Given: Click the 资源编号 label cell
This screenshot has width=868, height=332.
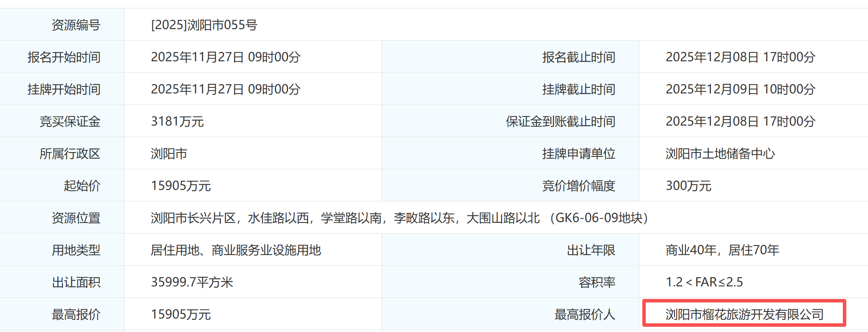Looking at the screenshot, I should tap(76, 25).
